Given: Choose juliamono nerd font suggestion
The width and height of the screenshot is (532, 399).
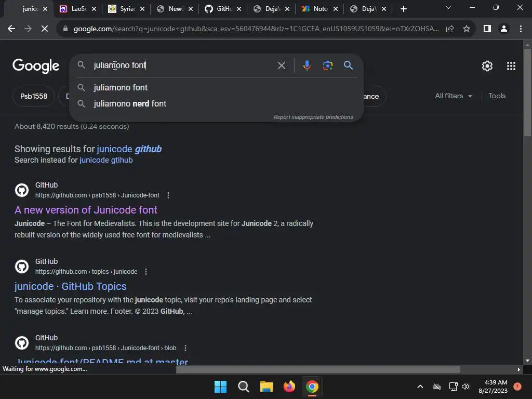Looking at the screenshot, I should (x=216, y=103).
